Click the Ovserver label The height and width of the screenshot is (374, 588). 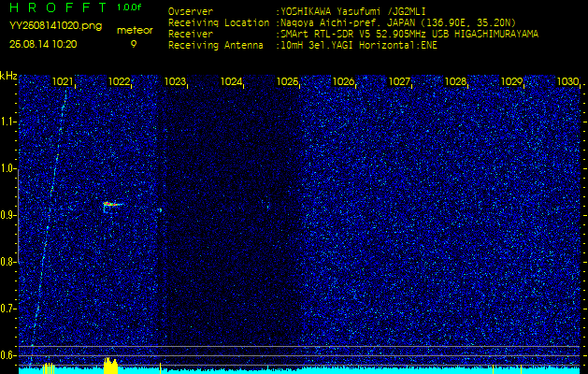[191, 11]
